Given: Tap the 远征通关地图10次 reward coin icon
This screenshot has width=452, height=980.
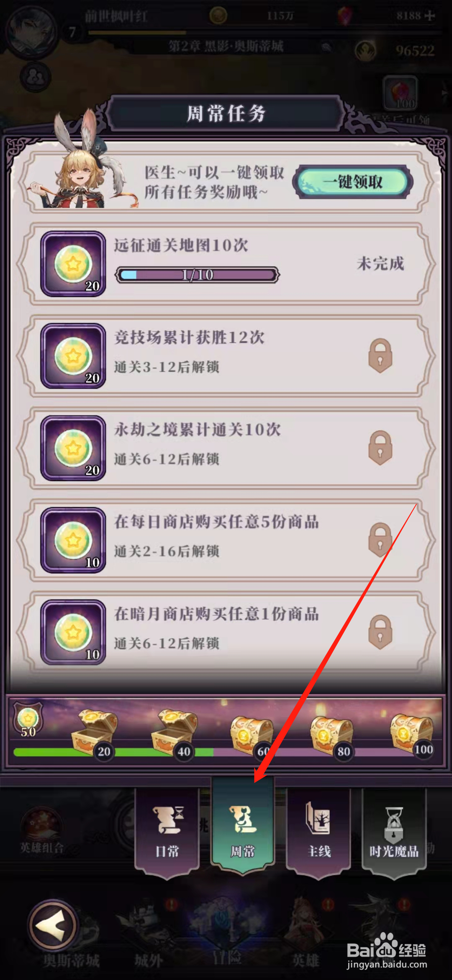Looking at the screenshot, I should pos(73,264).
